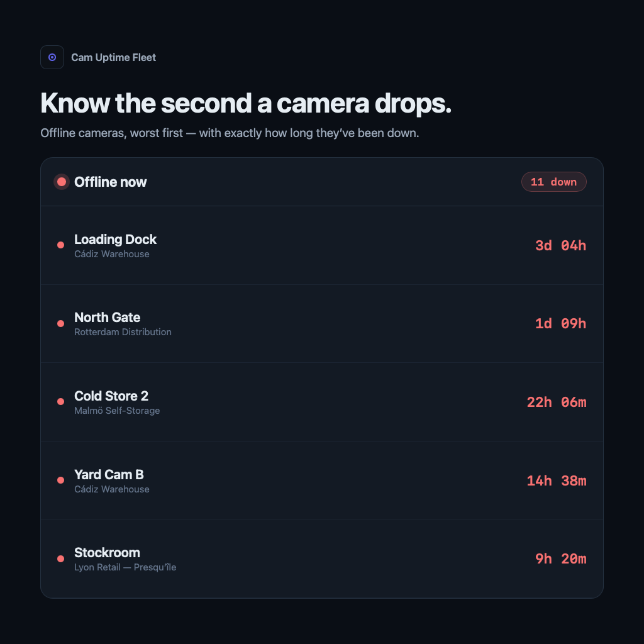This screenshot has width=644, height=644.
Task: Open the 11 down badge
Action: (553, 182)
